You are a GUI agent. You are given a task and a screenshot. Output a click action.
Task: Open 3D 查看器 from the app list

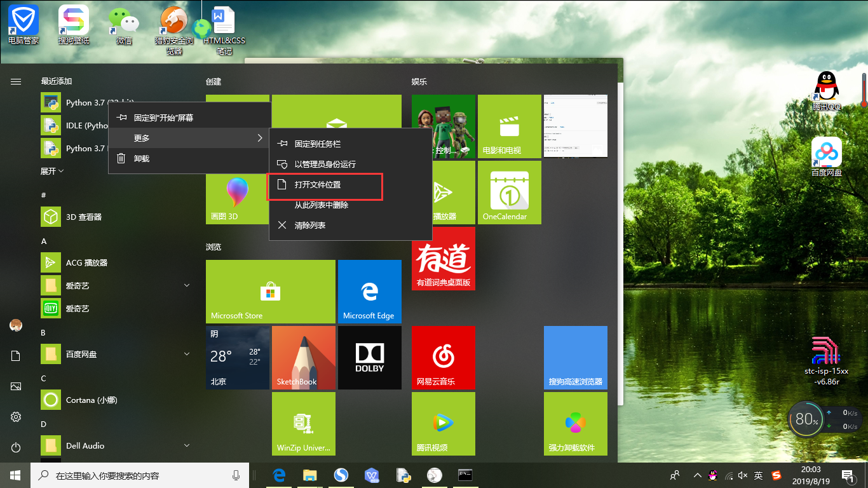[118, 217]
